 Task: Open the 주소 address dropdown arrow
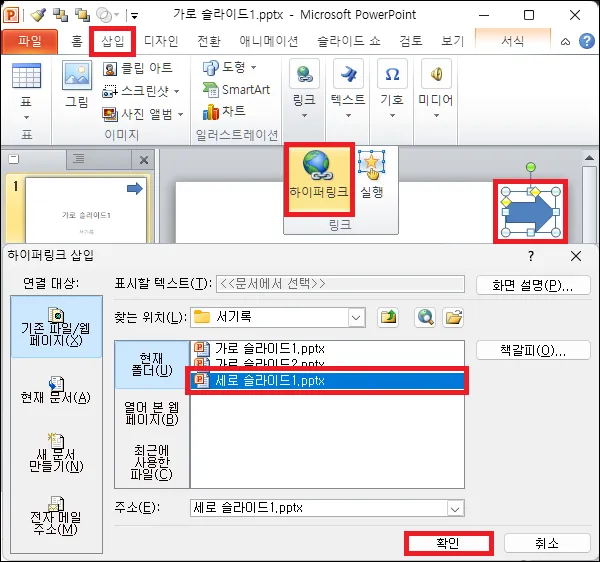[x=455, y=509]
